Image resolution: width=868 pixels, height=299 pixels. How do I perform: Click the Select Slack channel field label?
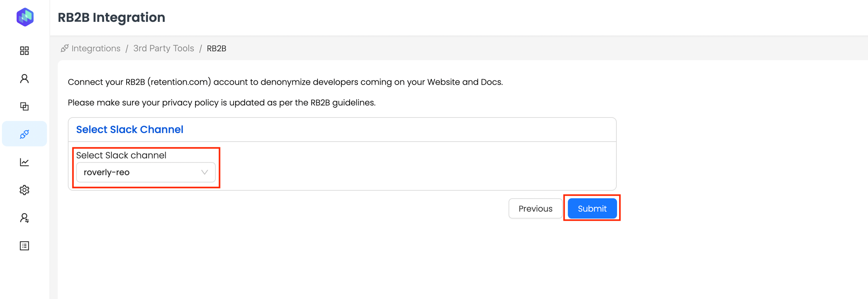(121, 155)
